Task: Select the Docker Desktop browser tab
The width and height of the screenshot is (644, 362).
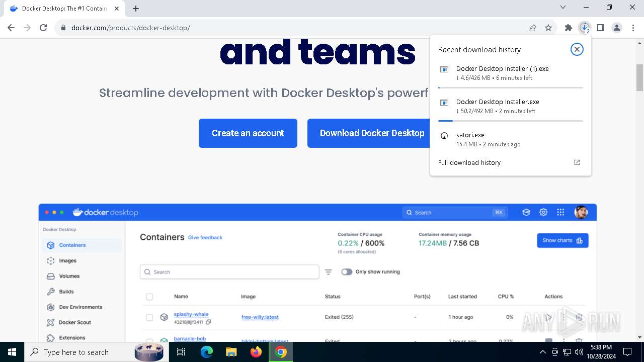Action: point(64,9)
